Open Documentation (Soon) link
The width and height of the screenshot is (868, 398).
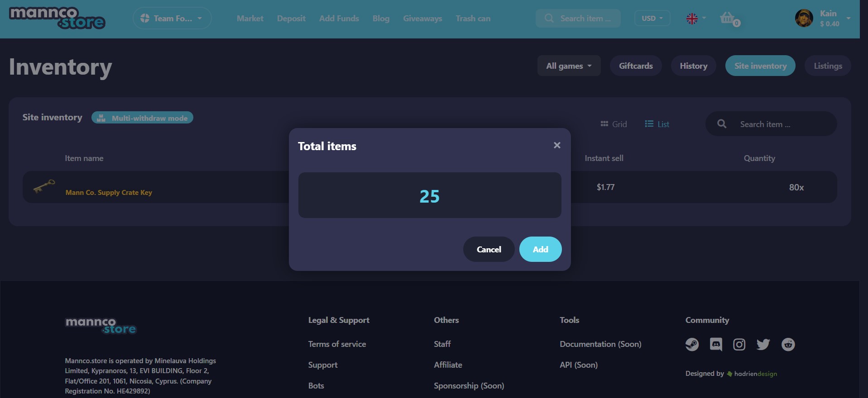point(600,344)
